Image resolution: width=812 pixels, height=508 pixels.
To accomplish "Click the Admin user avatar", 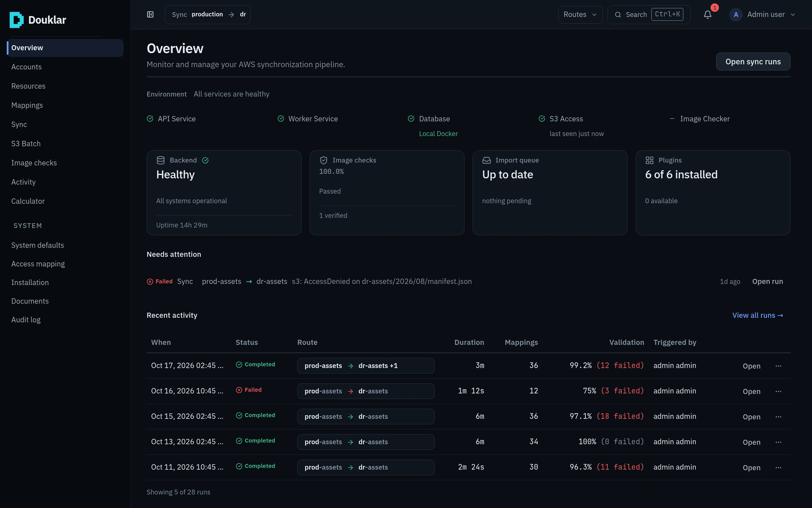I will (736, 14).
